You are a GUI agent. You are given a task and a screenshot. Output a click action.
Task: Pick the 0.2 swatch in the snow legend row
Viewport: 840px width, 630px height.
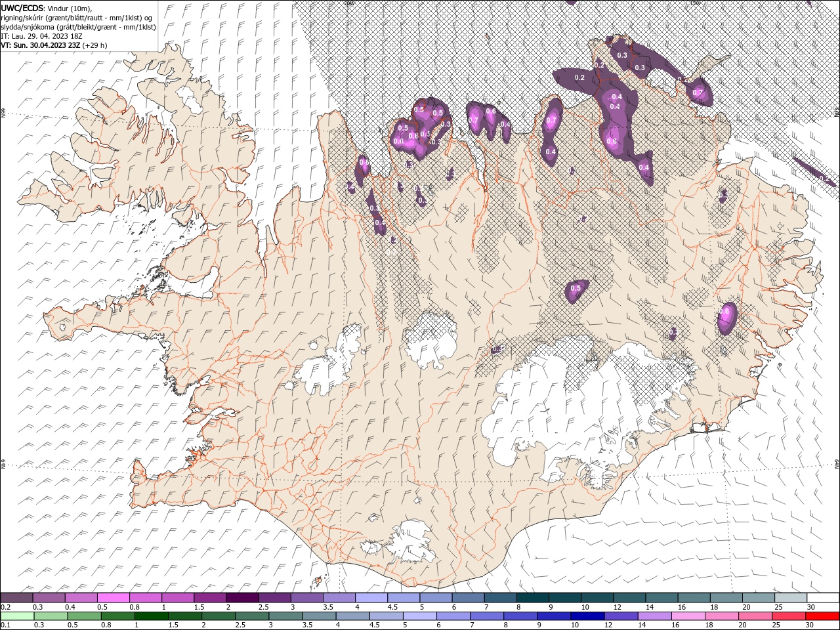point(16,598)
